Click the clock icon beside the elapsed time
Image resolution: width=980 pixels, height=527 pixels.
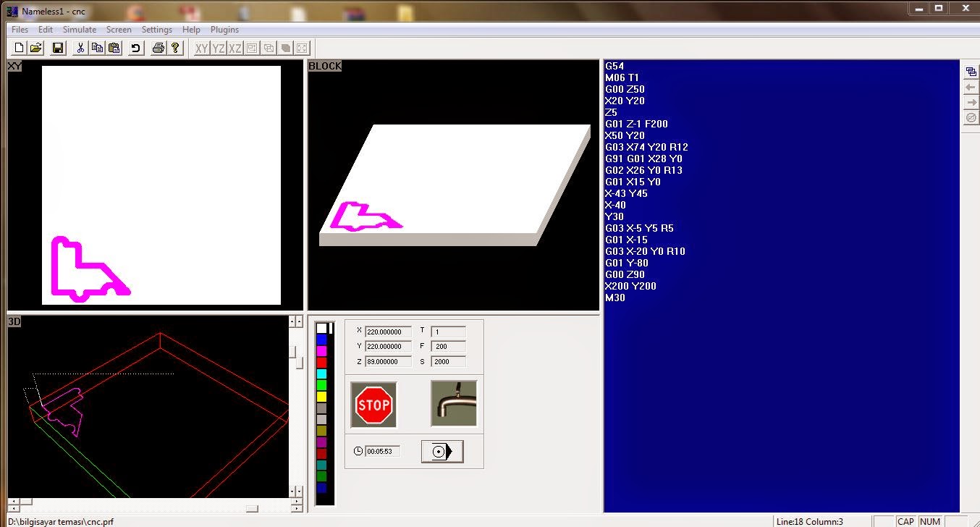(x=358, y=451)
